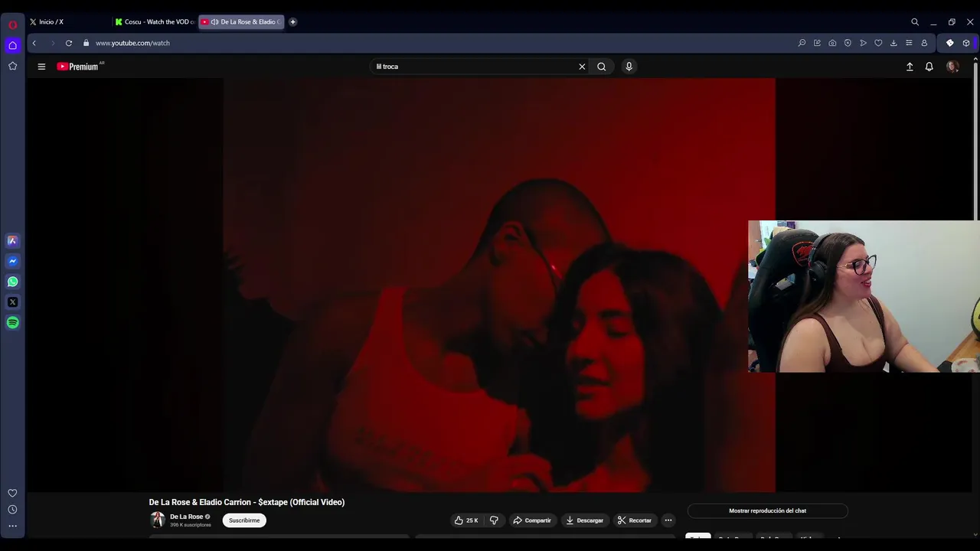
Task: Open WhatsApp in Opera sidebar
Action: coord(12,282)
